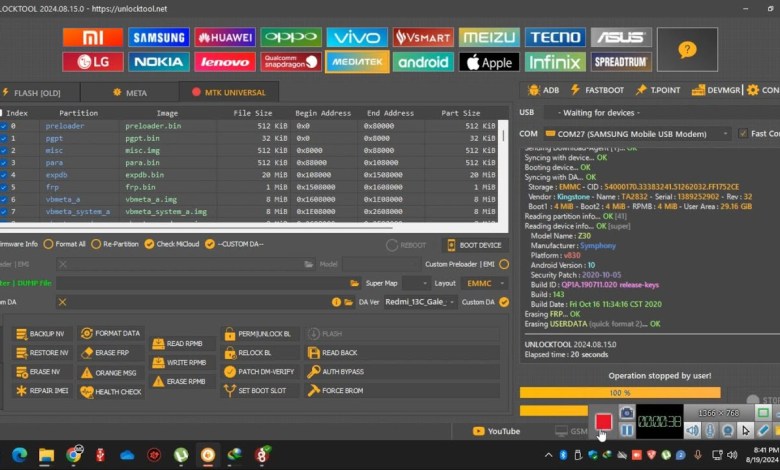Click the screenshot camera icon in recorder
Image resolution: width=780 pixels, height=470 pixels.
(x=627, y=412)
